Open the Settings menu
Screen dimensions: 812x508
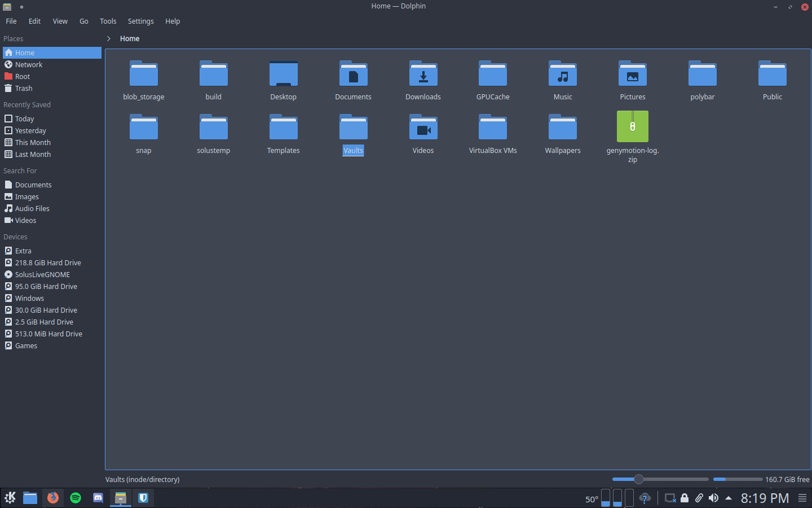point(140,21)
